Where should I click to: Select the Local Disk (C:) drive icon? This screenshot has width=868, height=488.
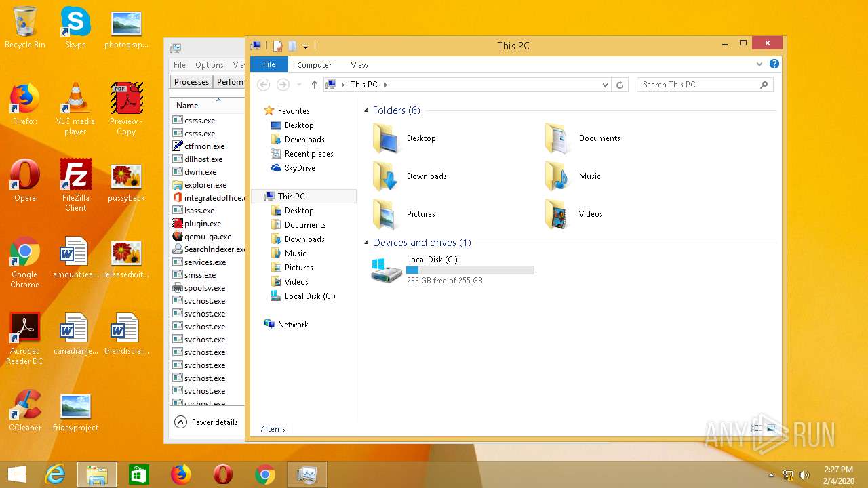(x=387, y=270)
